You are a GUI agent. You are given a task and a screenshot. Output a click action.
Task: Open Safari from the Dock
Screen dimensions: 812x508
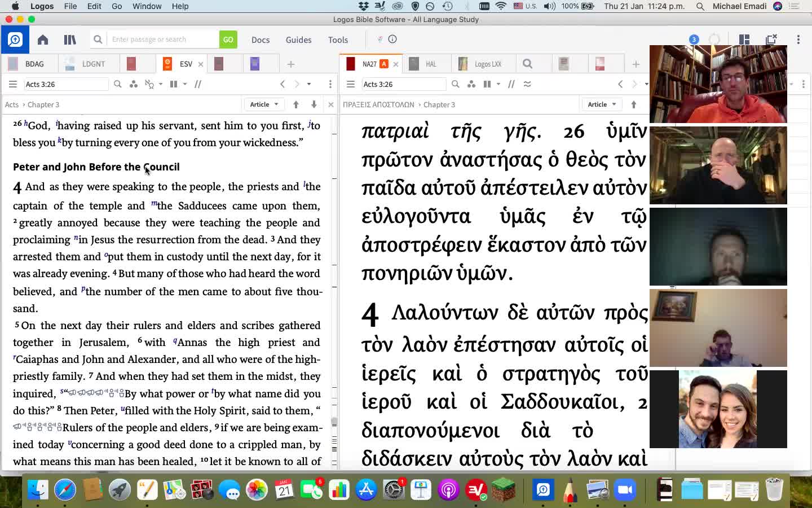tap(65, 490)
